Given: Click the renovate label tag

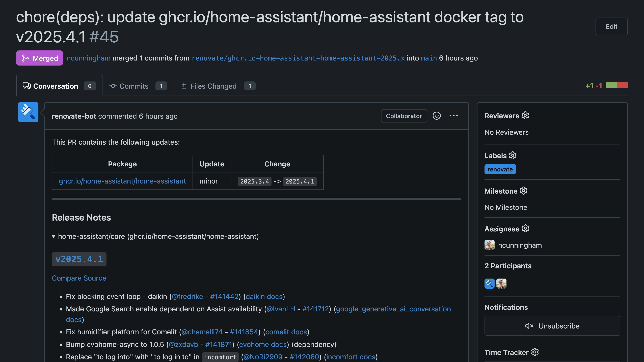Looking at the screenshot, I should click(500, 169).
